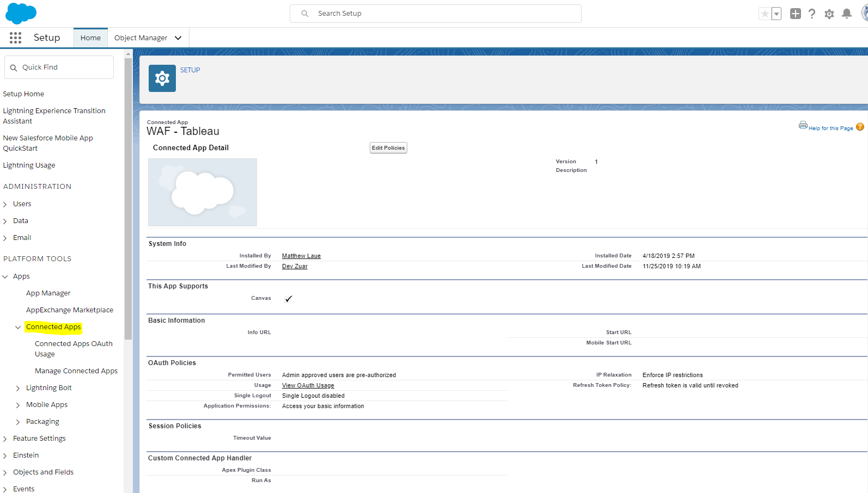Expand the Packaging chevron
Screen dimensions: 868x493
[18, 422]
